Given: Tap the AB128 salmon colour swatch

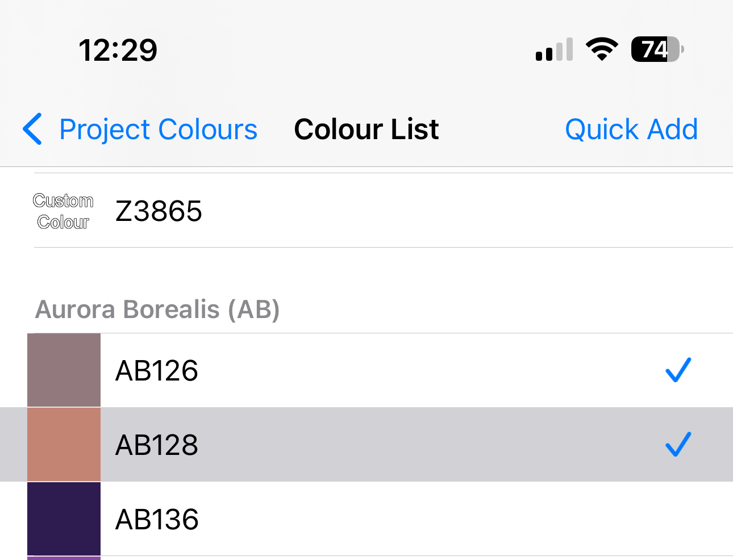Looking at the screenshot, I should tap(64, 444).
